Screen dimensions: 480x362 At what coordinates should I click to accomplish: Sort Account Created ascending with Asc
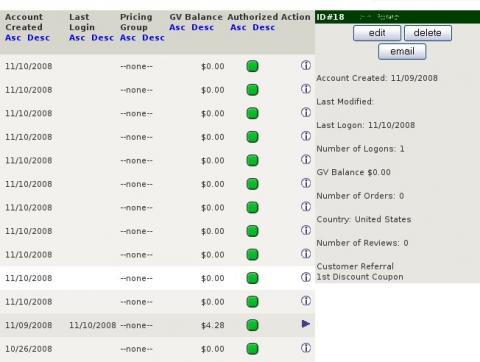pos(13,38)
